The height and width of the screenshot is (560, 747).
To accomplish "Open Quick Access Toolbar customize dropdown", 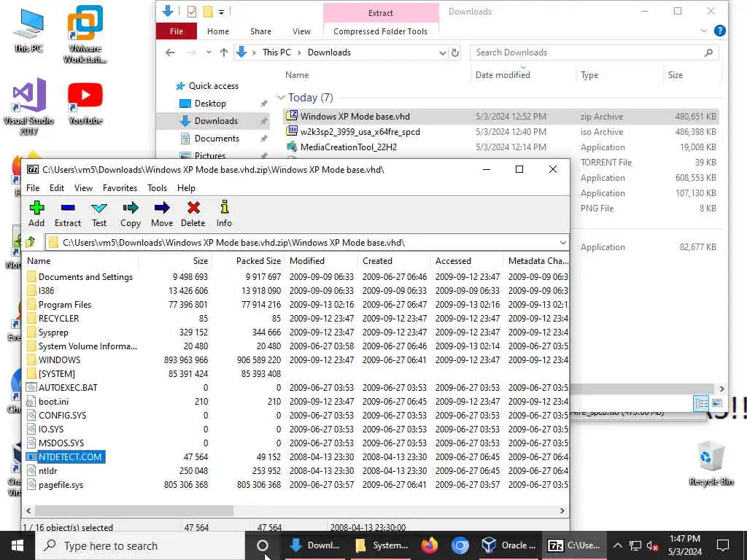I will (x=222, y=12).
